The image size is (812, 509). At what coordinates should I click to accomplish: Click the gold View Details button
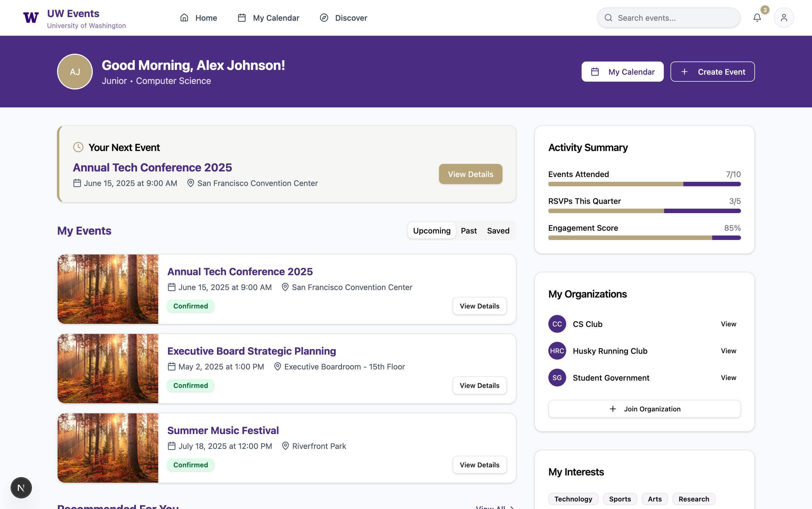(x=470, y=174)
